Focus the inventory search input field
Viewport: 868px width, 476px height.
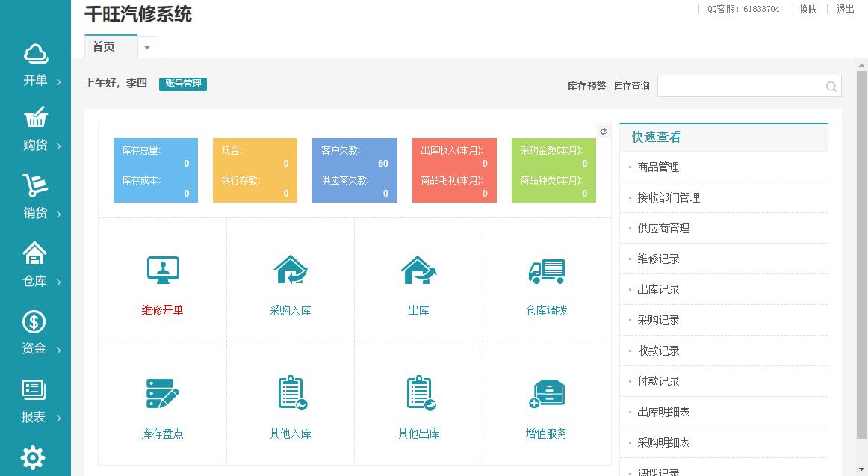tap(749, 87)
